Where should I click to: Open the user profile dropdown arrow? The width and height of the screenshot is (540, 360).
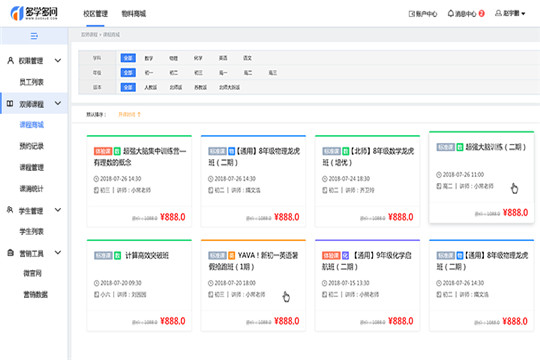point(523,14)
